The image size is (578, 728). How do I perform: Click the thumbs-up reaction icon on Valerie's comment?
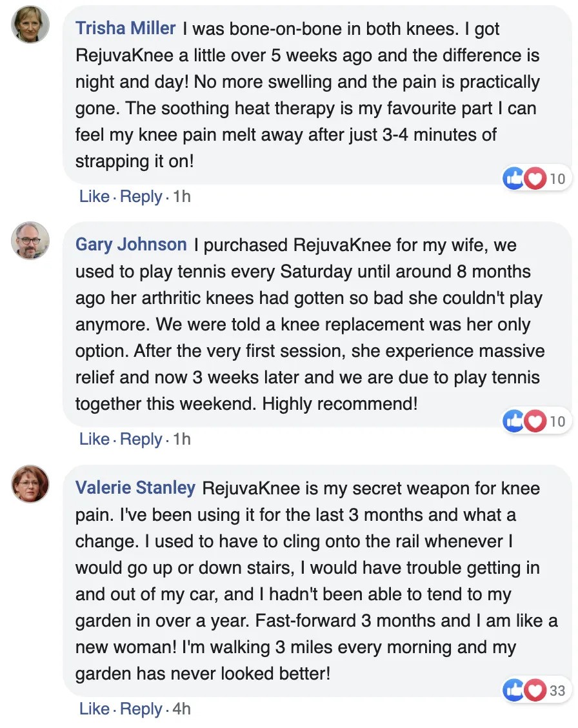pyautogui.click(x=514, y=691)
